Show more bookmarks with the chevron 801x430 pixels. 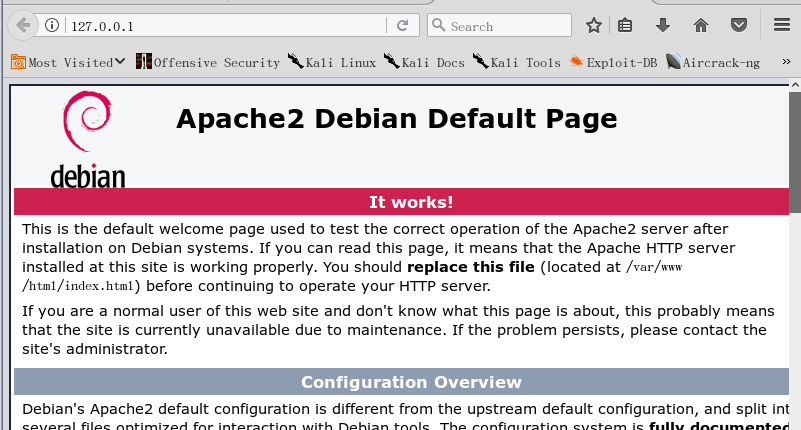pyautogui.click(x=786, y=62)
